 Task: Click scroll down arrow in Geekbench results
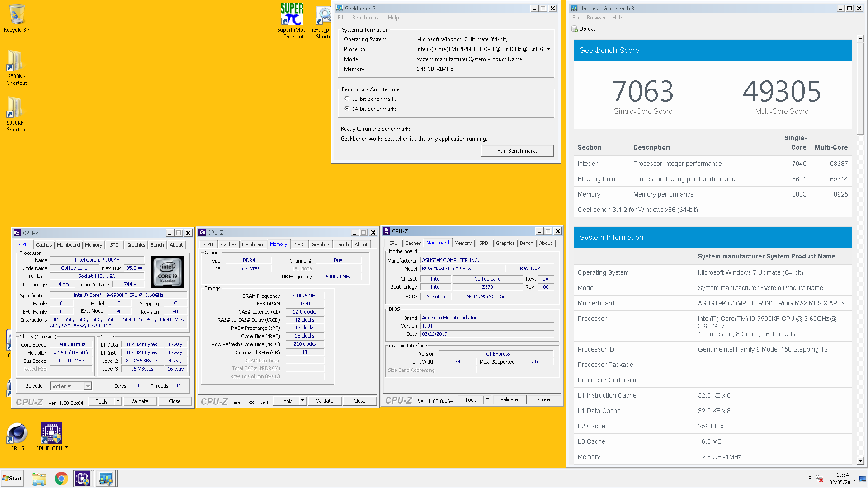coord(860,460)
